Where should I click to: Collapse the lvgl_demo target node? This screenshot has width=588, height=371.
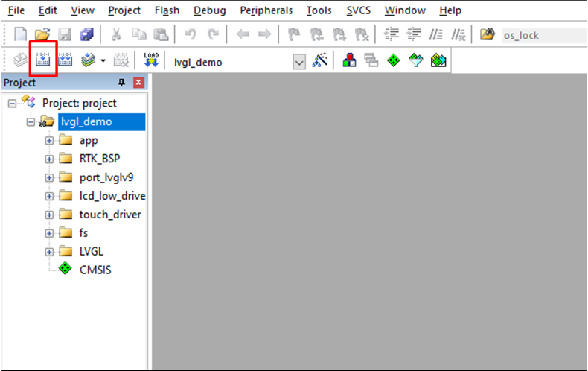click(31, 122)
